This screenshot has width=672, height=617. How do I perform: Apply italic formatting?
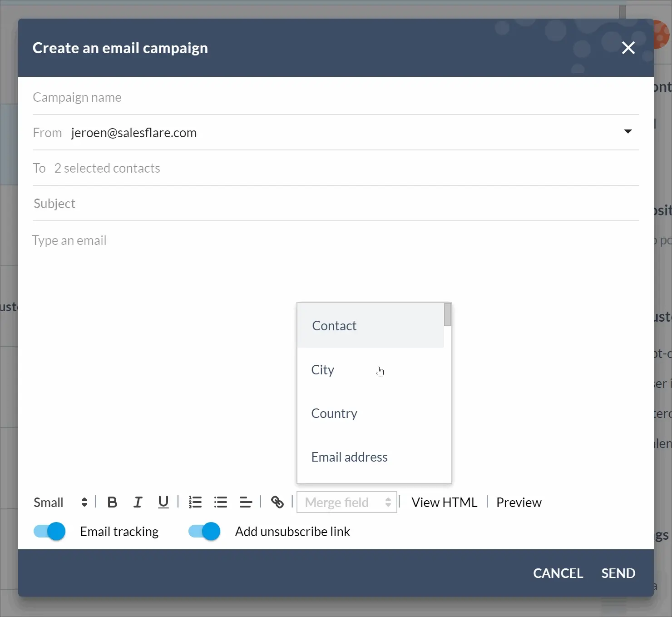pos(138,502)
